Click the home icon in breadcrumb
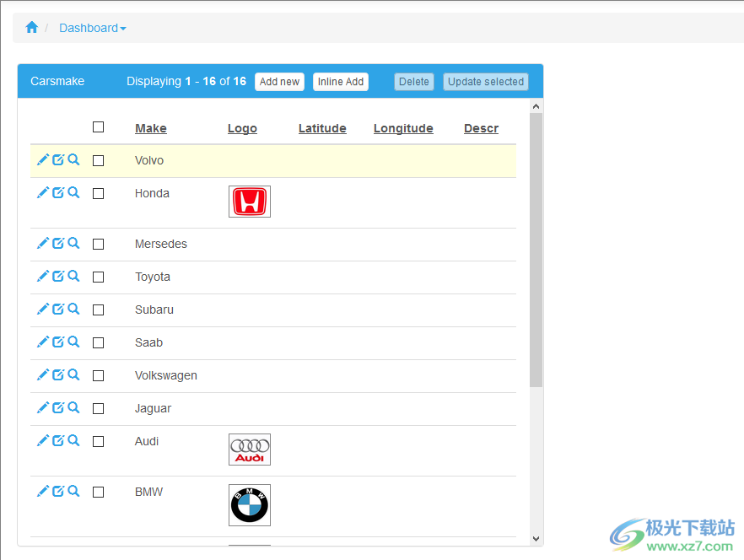744x560 pixels. coord(32,28)
